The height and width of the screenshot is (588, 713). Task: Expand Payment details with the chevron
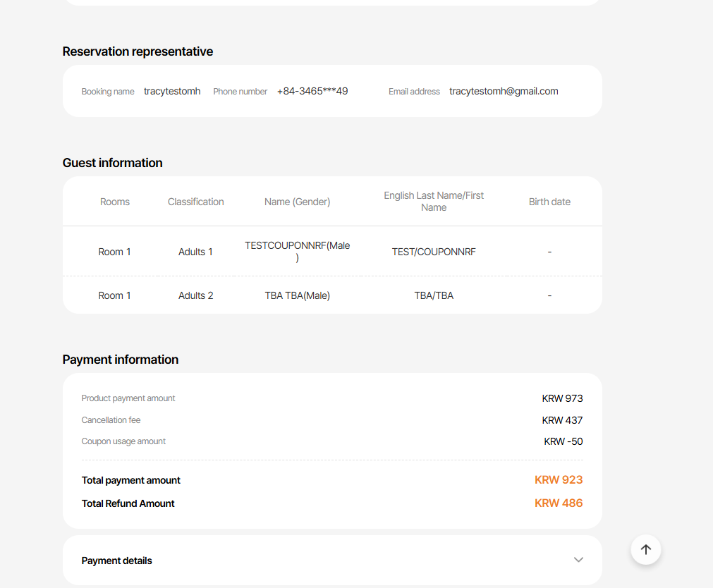click(578, 560)
